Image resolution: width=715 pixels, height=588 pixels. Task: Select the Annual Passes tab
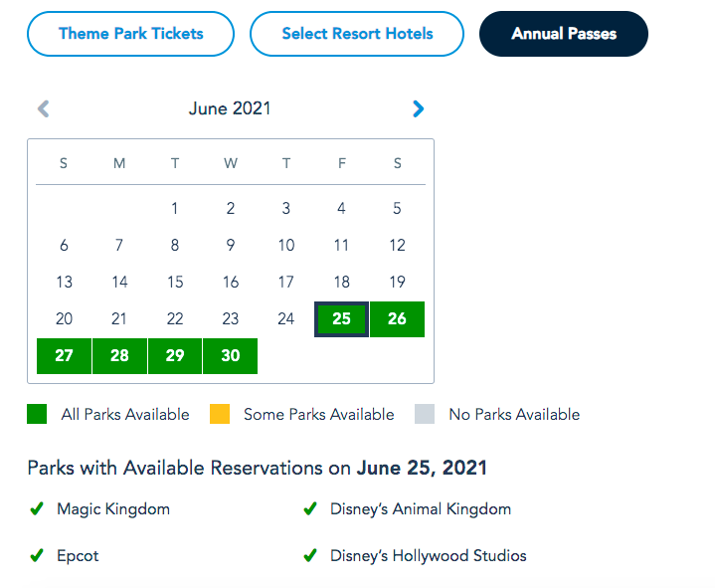(x=564, y=34)
